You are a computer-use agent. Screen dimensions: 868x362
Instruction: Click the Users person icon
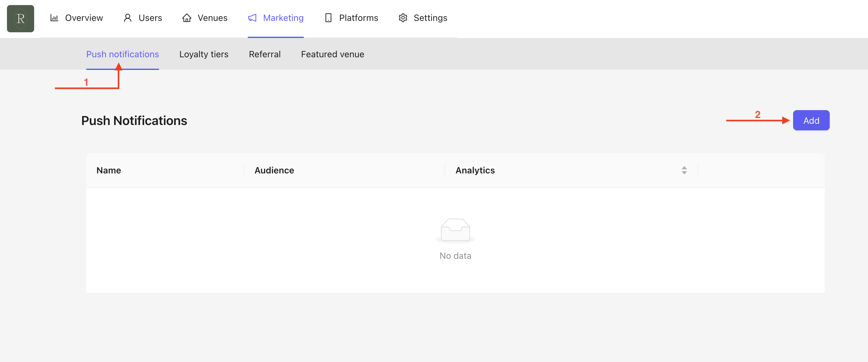[x=127, y=18]
